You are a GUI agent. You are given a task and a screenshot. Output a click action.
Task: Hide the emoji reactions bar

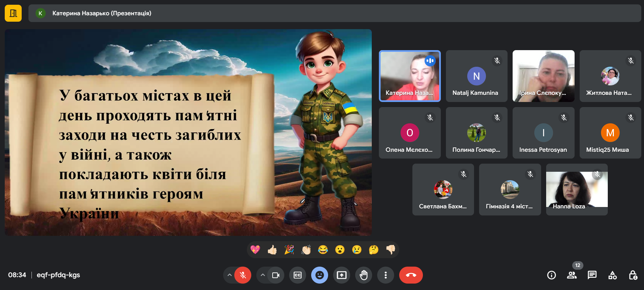[319, 275]
